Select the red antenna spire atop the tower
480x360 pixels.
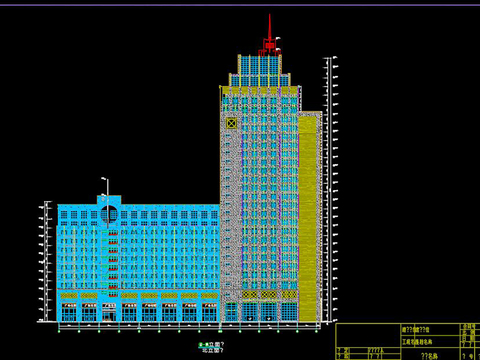pyautogui.click(x=269, y=36)
